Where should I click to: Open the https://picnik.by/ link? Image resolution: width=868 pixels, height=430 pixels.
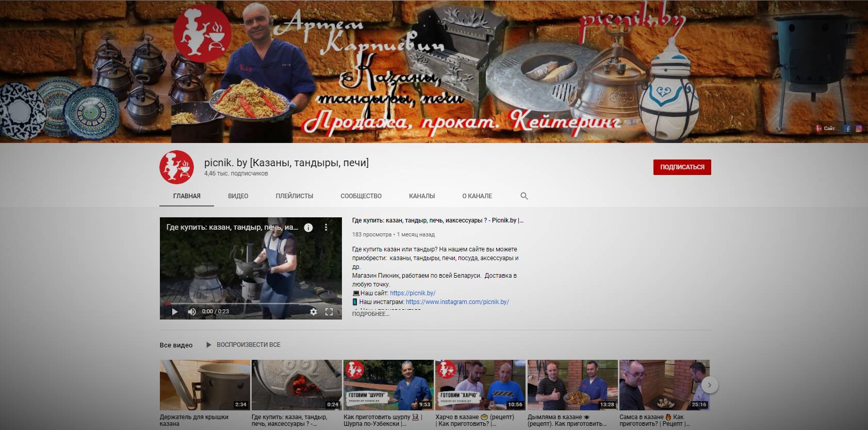tap(413, 293)
